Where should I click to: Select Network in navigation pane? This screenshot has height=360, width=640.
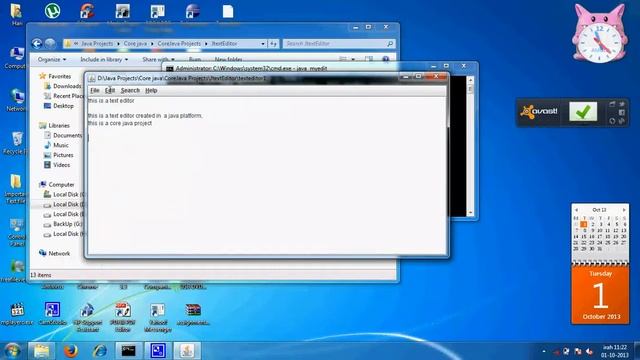[55, 253]
